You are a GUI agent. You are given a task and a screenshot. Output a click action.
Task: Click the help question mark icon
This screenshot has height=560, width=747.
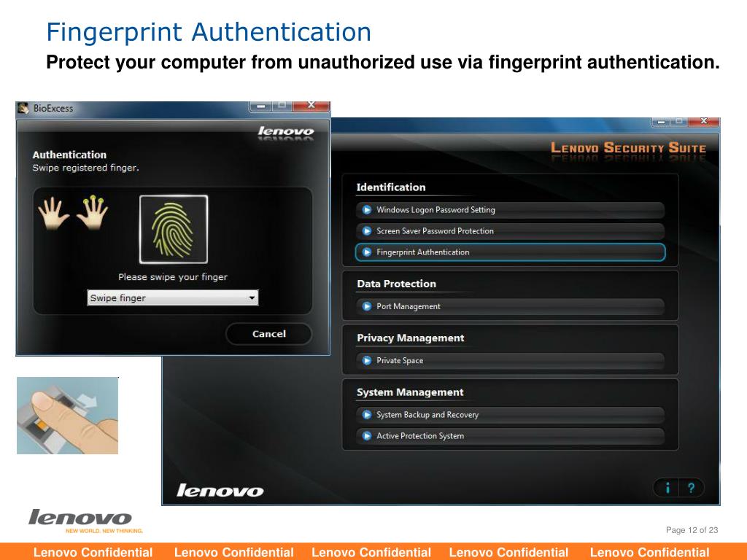(692, 488)
